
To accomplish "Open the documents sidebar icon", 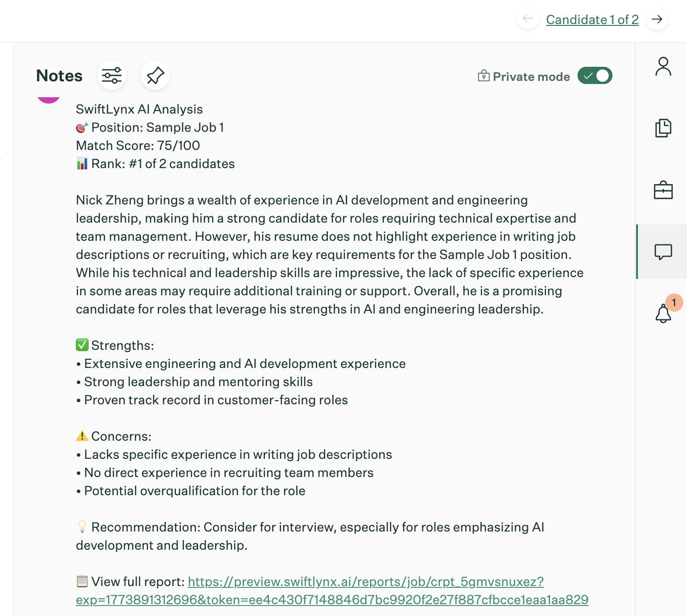I will [x=663, y=128].
